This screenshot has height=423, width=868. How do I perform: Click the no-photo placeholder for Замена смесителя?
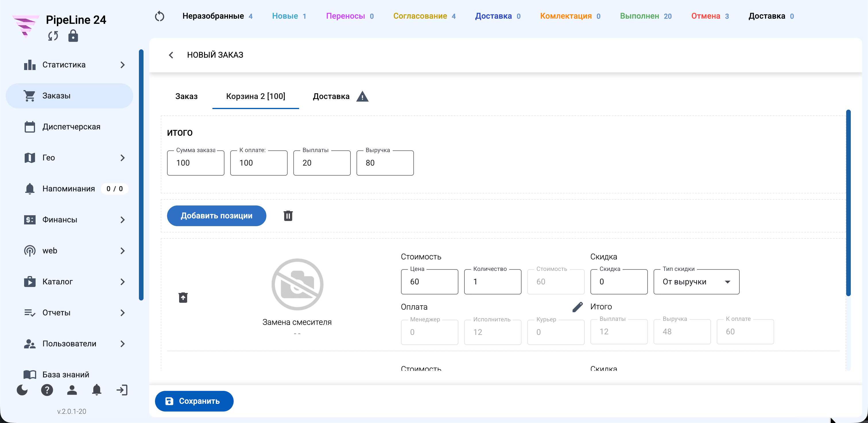297,284
